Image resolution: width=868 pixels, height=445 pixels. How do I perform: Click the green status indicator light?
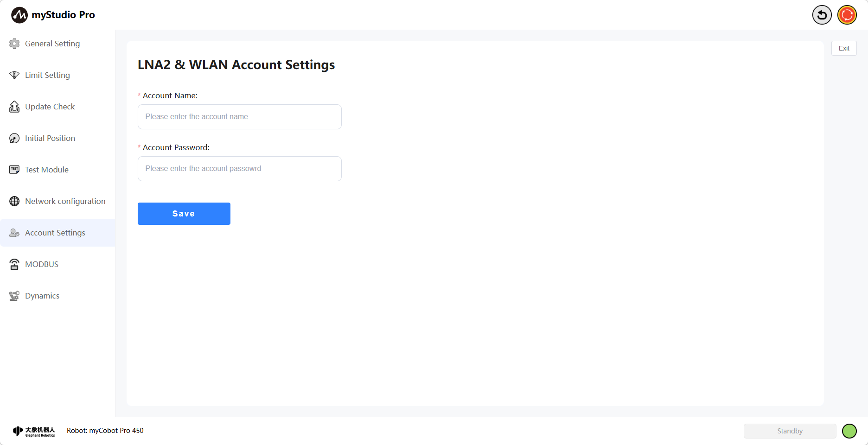pos(849,431)
